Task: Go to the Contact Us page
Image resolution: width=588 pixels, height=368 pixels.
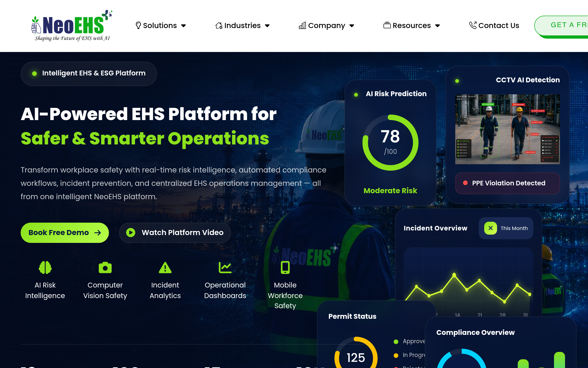Action: click(494, 25)
